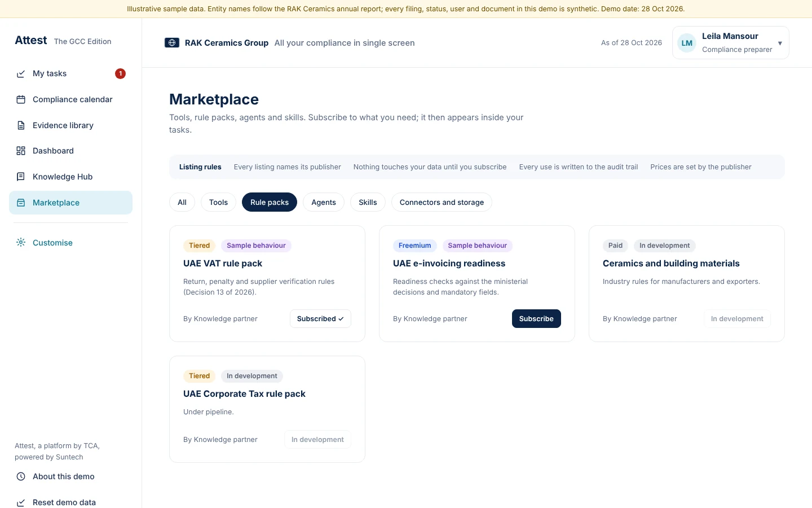Click the Compliance calendar icon

[x=21, y=99]
